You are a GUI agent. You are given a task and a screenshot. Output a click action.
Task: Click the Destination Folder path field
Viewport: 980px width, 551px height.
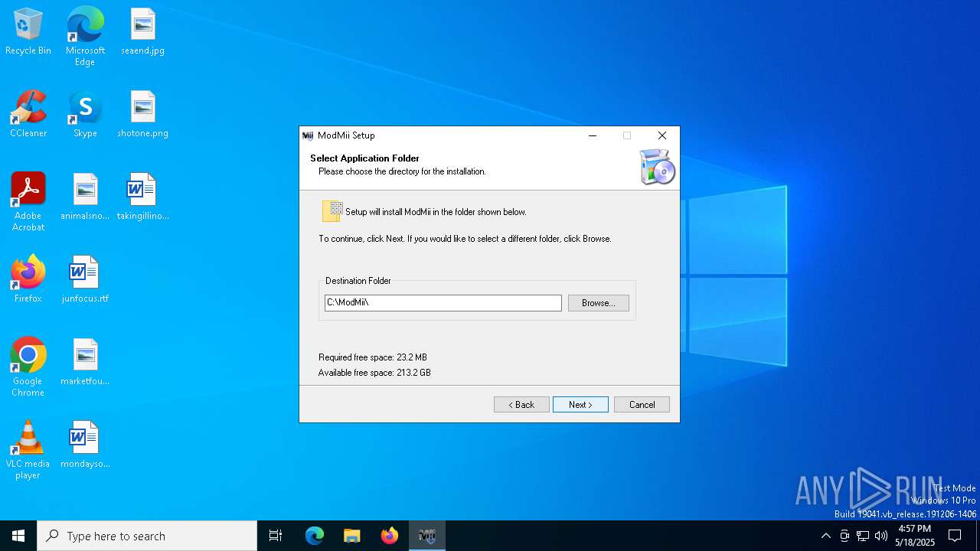point(443,303)
